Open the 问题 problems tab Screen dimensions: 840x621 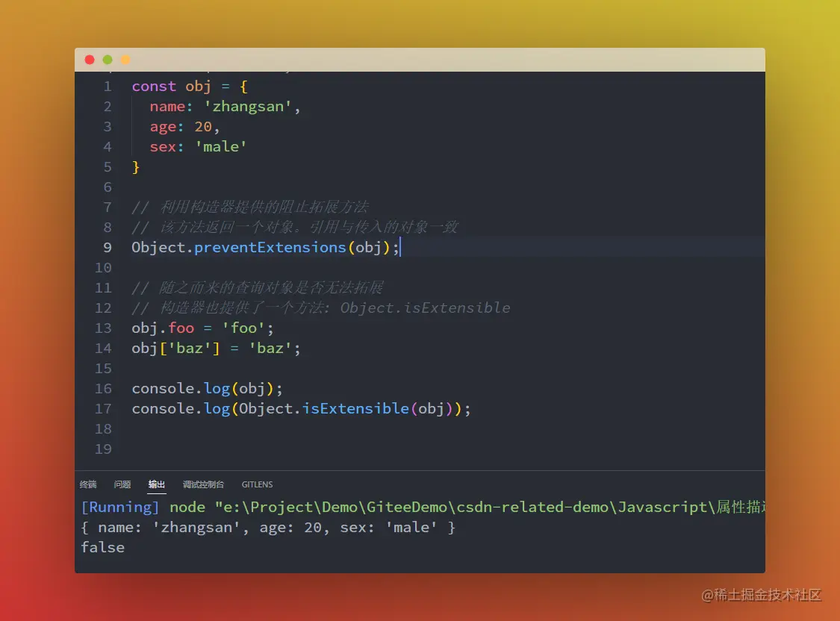click(122, 484)
